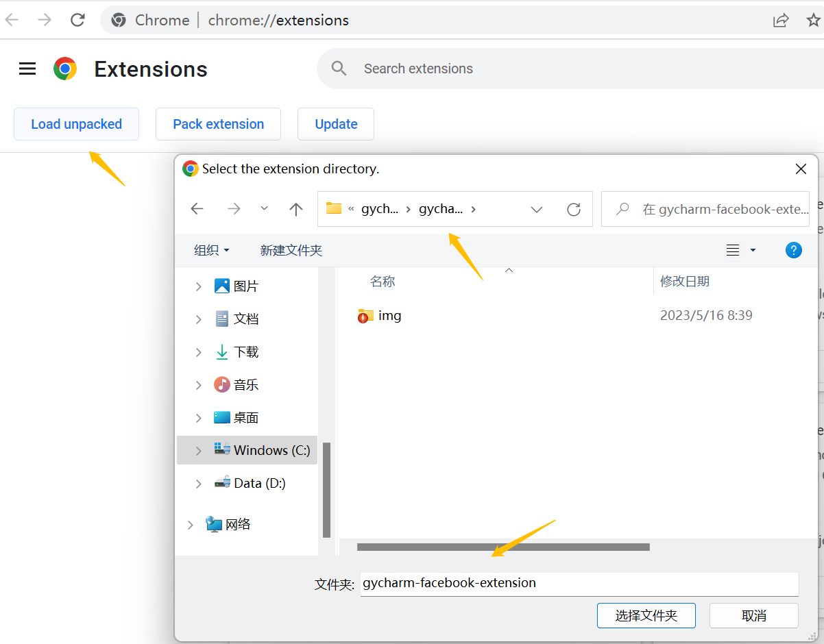824x644 pixels.
Task: Click the Load unpacked button
Action: [76, 124]
